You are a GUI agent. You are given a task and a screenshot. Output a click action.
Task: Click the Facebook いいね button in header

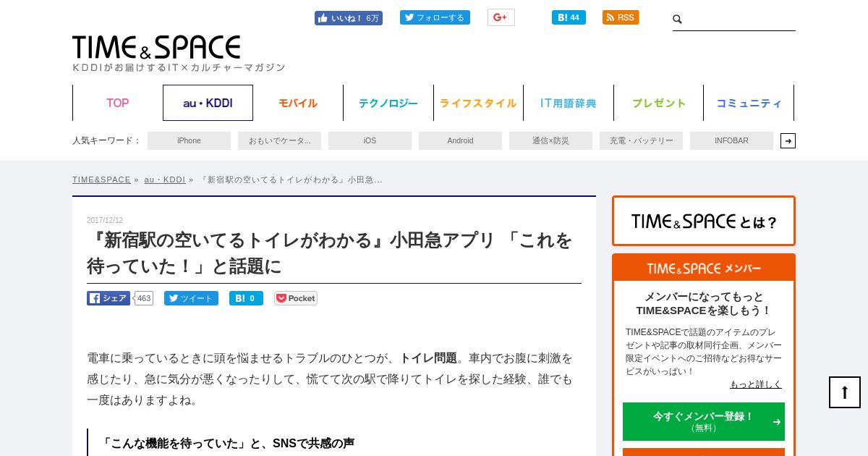348,18
